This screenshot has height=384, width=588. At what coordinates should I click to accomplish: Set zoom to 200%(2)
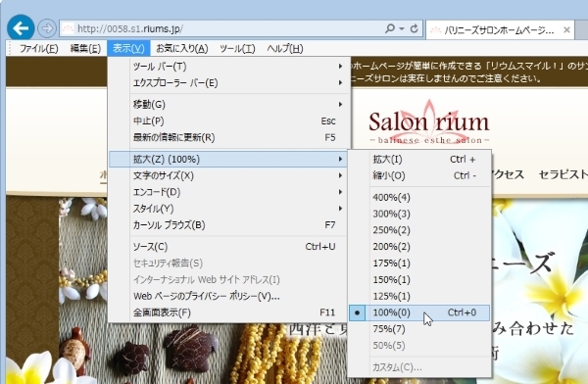click(419, 247)
